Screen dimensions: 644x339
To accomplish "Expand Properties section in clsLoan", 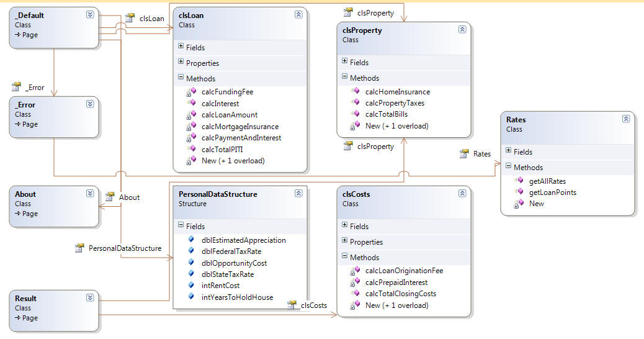I will 181,61.
